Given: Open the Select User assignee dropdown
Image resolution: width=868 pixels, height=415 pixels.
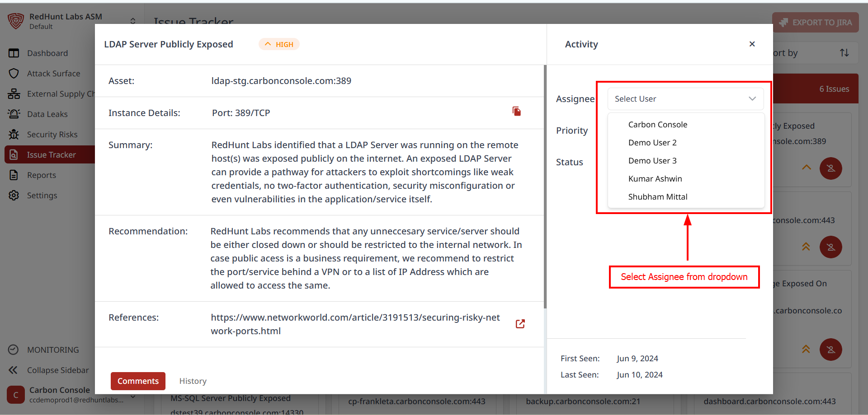Looking at the screenshot, I should (685, 99).
